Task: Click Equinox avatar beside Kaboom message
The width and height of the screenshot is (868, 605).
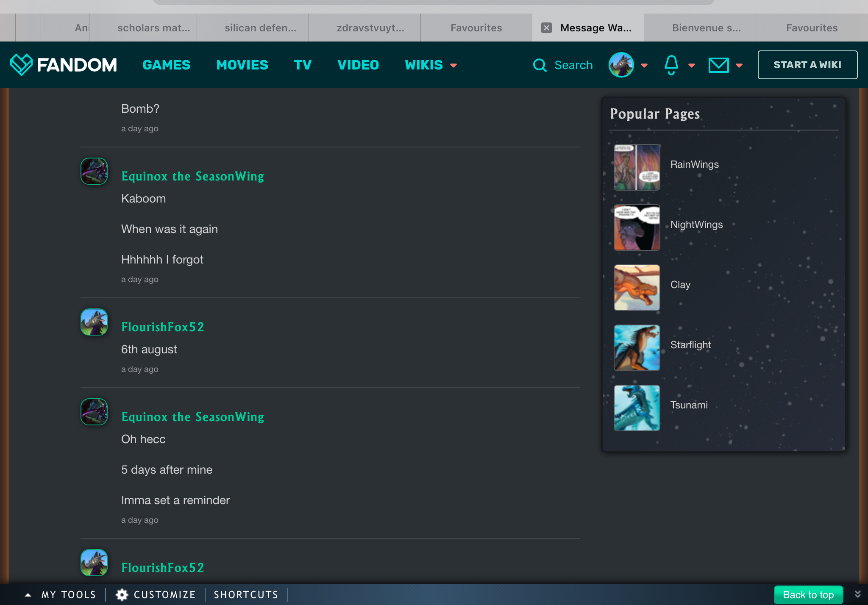Action: pyautogui.click(x=94, y=171)
